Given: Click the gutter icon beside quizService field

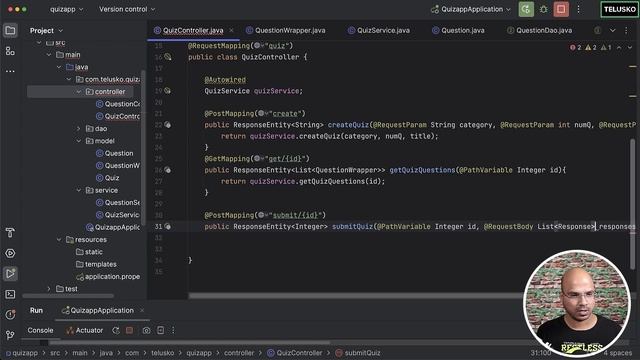Looking at the screenshot, I should pos(168,91).
